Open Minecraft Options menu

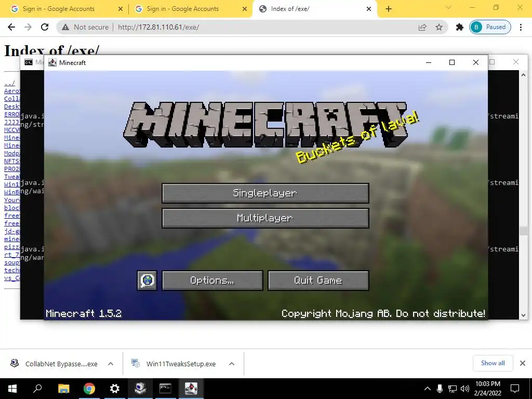tap(212, 280)
